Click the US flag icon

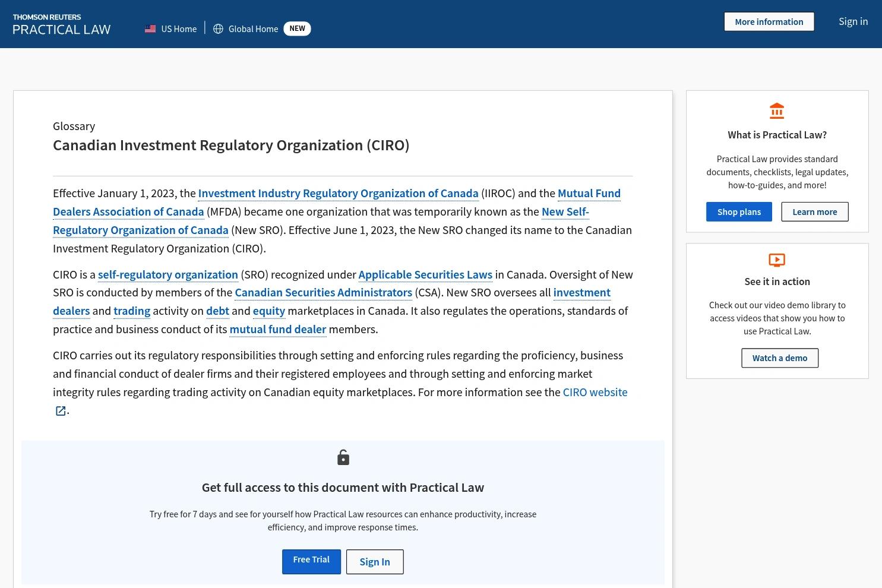[x=150, y=29]
